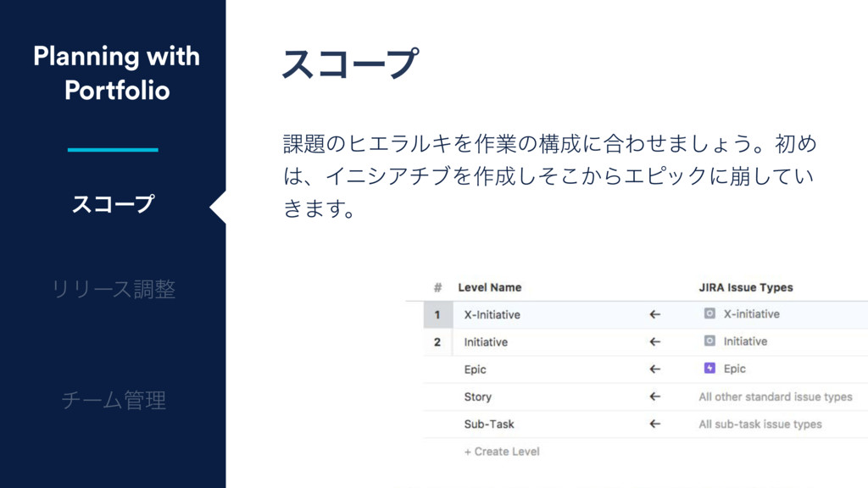Image resolution: width=868 pixels, height=488 pixels.
Task: Click the arrow in the Story row
Action: click(x=655, y=396)
